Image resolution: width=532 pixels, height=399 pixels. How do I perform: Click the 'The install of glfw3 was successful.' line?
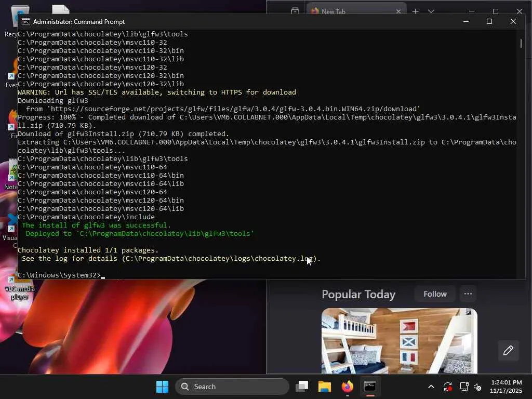(x=96, y=225)
